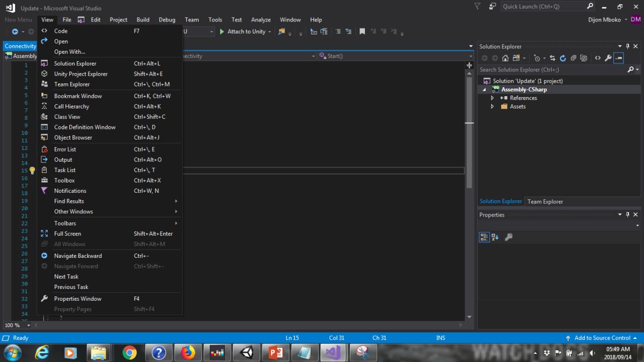
Task: Click the lightbulb quick action on line 15
Action: pos(32,171)
